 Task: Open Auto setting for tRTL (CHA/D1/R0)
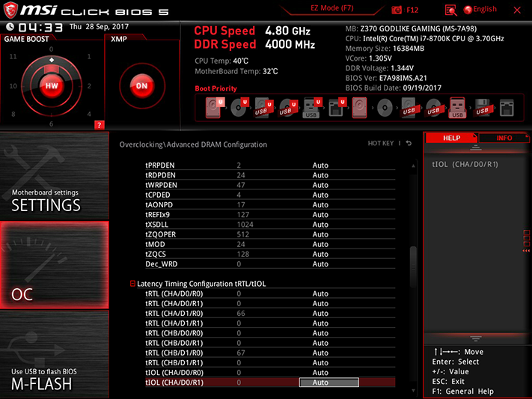coord(320,314)
